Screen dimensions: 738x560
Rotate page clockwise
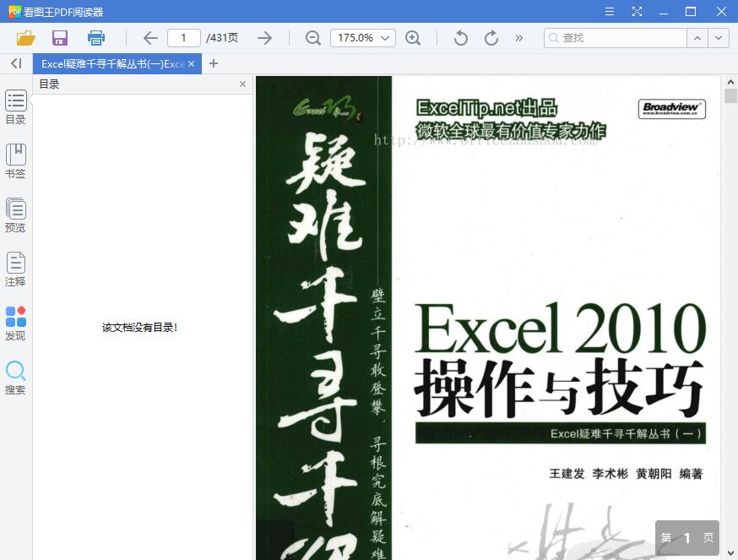[x=491, y=38]
